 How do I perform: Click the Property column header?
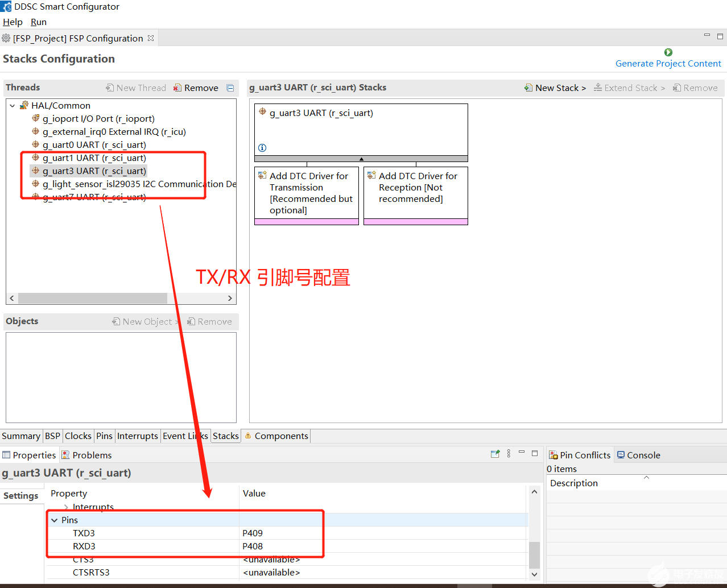pyautogui.click(x=69, y=493)
